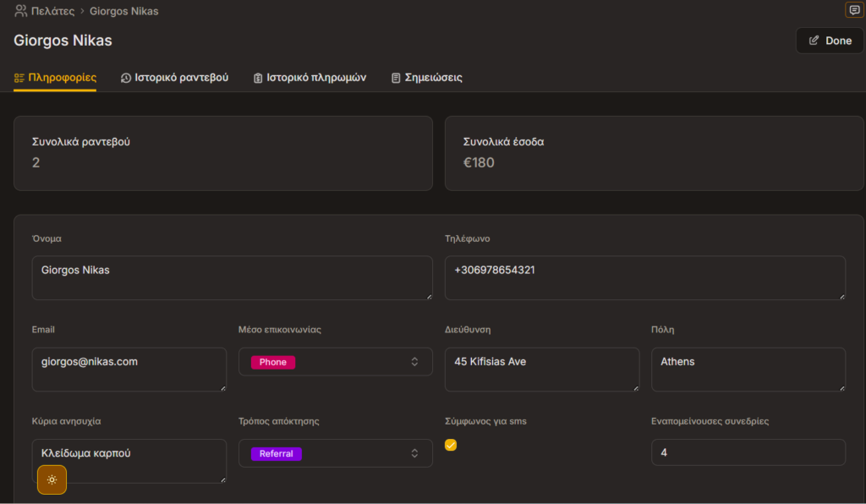Click the resize handle of the Όνομα field
Image resolution: width=866 pixels, height=504 pixels.
click(x=429, y=296)
